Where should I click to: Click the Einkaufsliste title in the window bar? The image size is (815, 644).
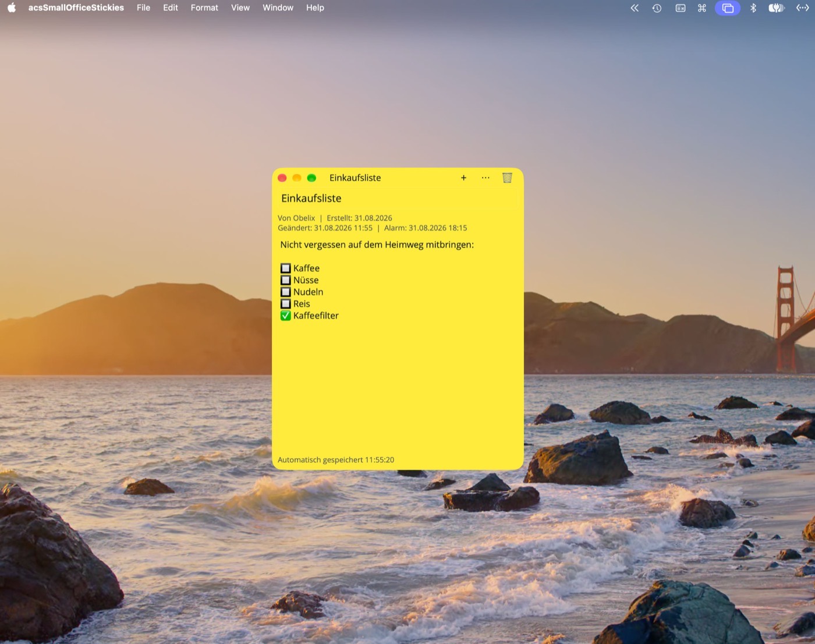[355, 178]
